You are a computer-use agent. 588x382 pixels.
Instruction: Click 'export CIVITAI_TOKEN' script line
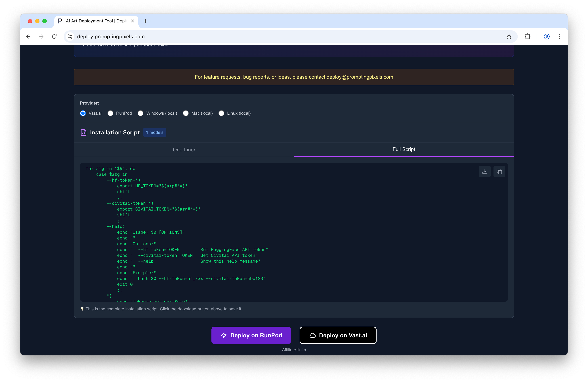pos(159,209)
